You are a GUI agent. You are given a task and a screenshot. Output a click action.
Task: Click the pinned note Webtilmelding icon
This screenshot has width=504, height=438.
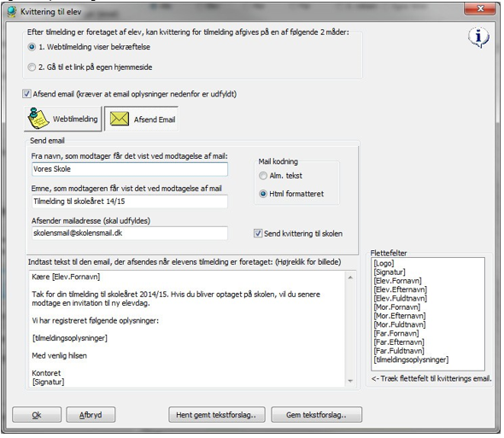point(38,119)
